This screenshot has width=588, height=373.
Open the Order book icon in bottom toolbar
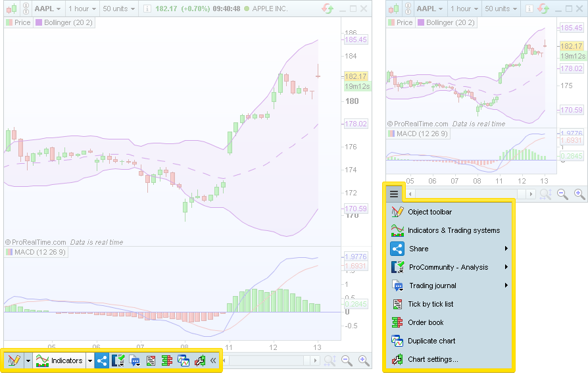tap(166, 361)
